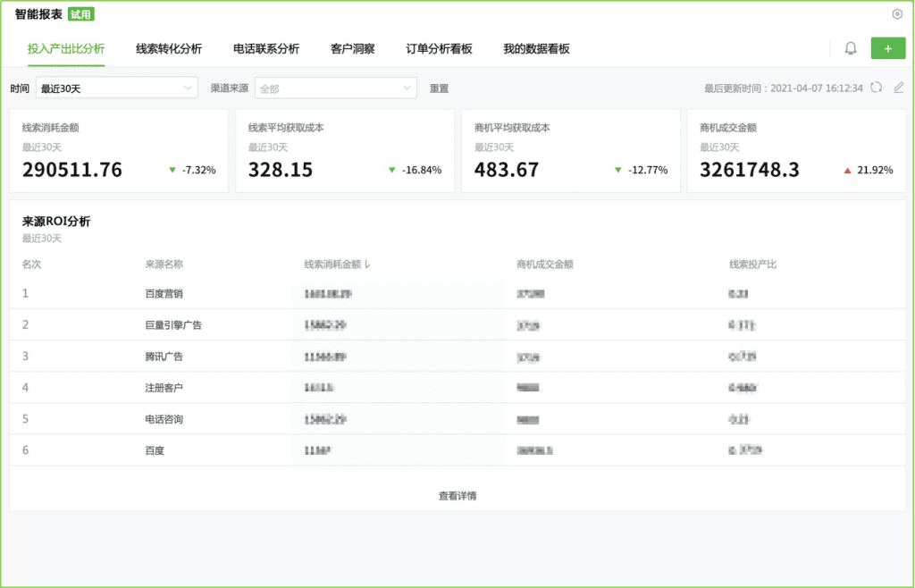Image resolution: width=915 pixels, height=588 pixels.
Task: Sort by 线索消耗金额 descending arrow
Action: click(x=368, y=265)
